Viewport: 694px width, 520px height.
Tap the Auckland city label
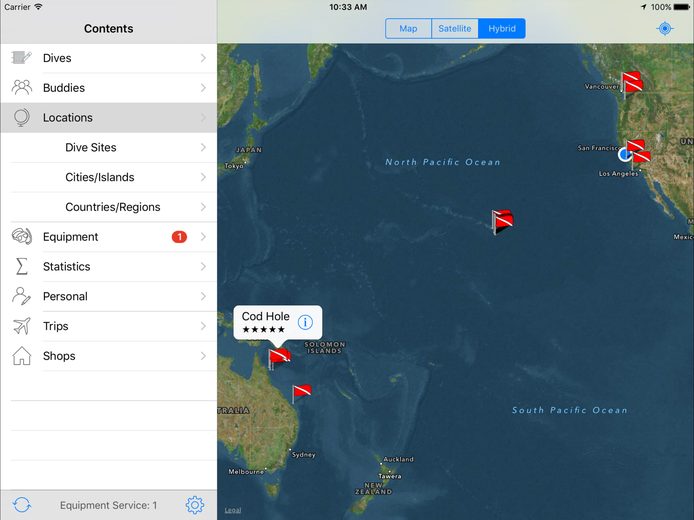[x=398, y=459]
